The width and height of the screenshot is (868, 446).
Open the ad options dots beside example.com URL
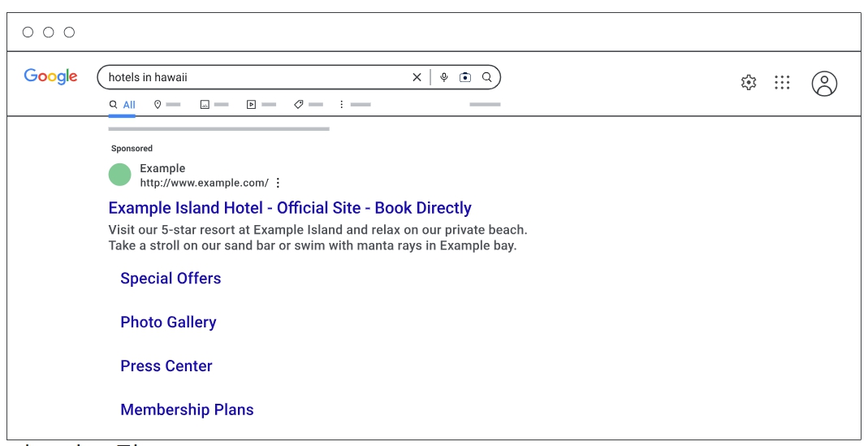point(278,183)
